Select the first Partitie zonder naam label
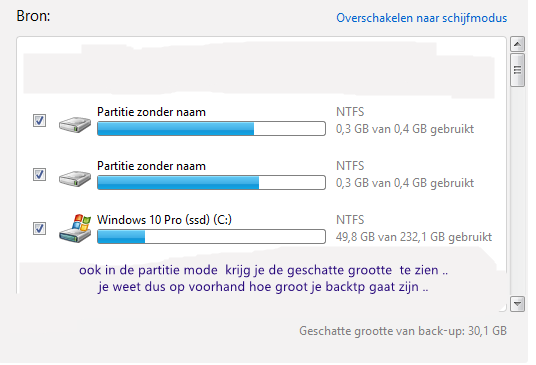 151,112
